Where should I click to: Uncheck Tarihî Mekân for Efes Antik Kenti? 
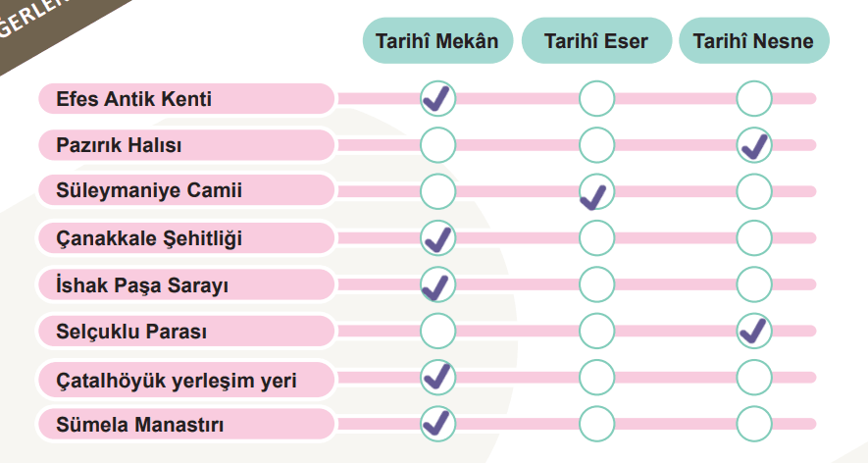pyautogui.click(x=437, y=99)
